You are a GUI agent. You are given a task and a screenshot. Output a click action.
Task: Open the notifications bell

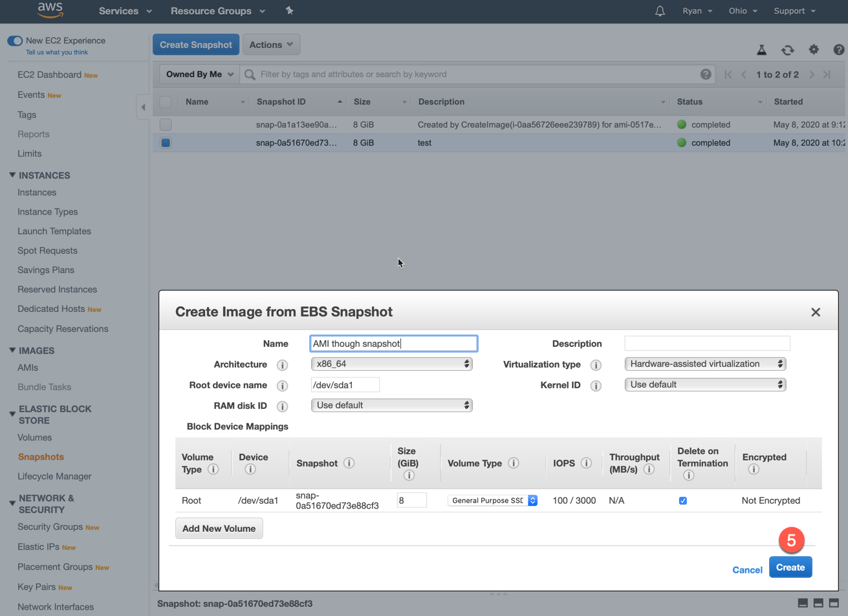[660, 11]
